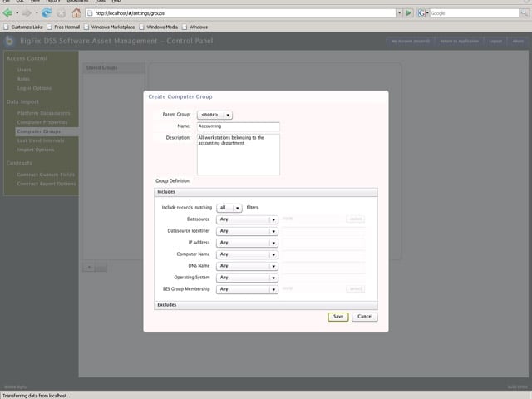Image resolution: width=532 pixels, height=399 pixels.
Task: Collapse the Includes section header
Action: pyautogui.click(x=266, y=192)
